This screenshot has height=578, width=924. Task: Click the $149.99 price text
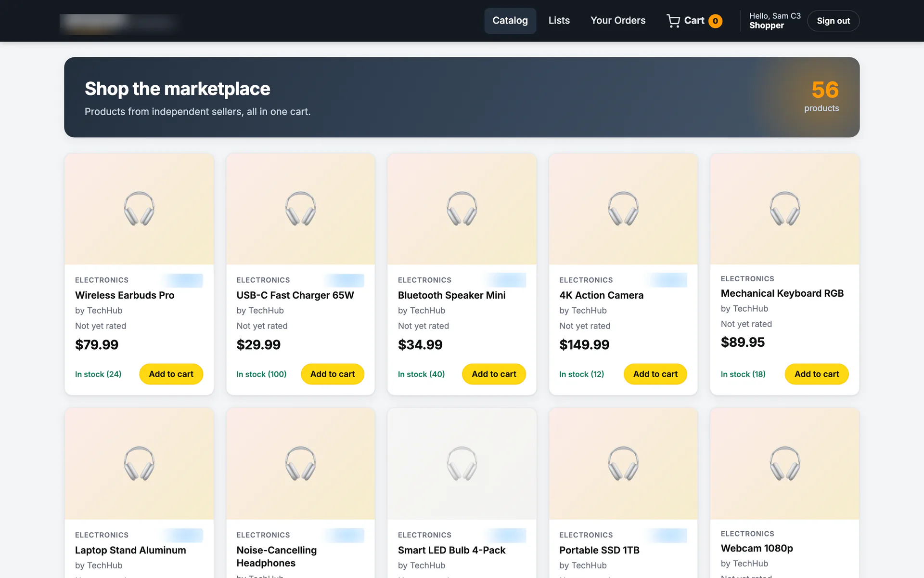pyautogui.click(x=584, y=345)
